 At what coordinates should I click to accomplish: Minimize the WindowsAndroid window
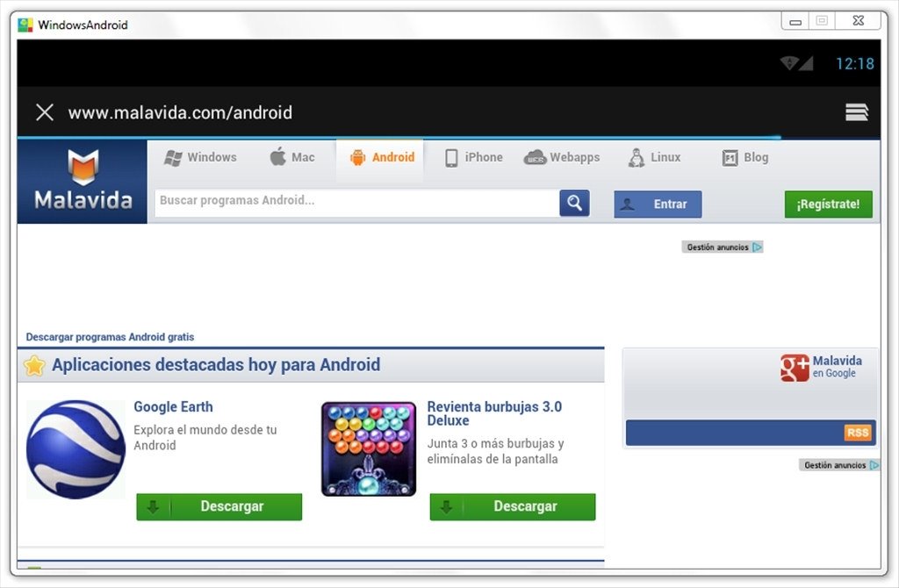click(x=795, y=21)
